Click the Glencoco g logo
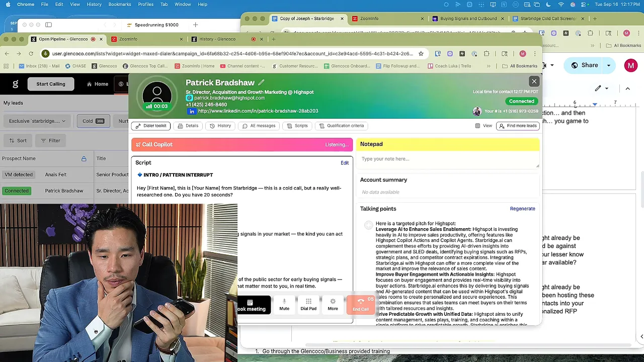 click(15, 84)
